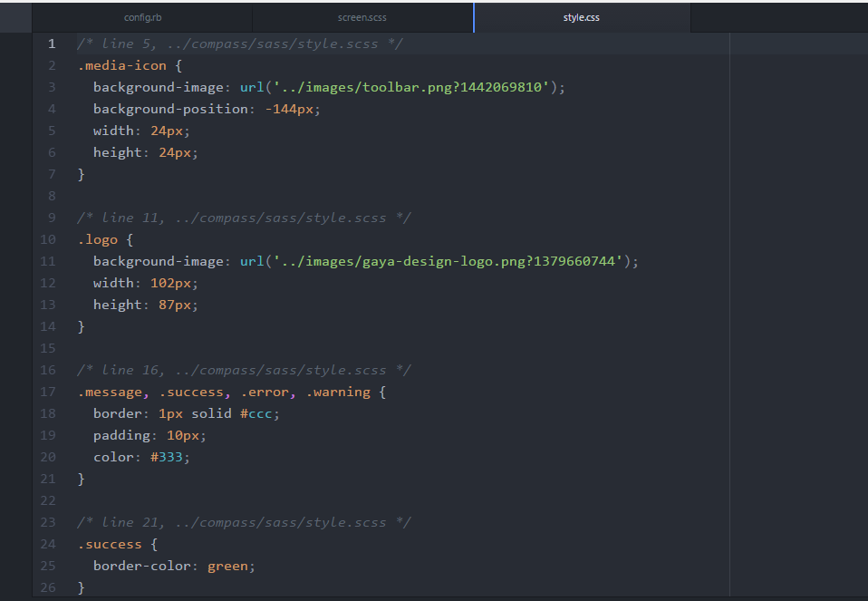Select the style.css tab

click(x=581, y=18)
